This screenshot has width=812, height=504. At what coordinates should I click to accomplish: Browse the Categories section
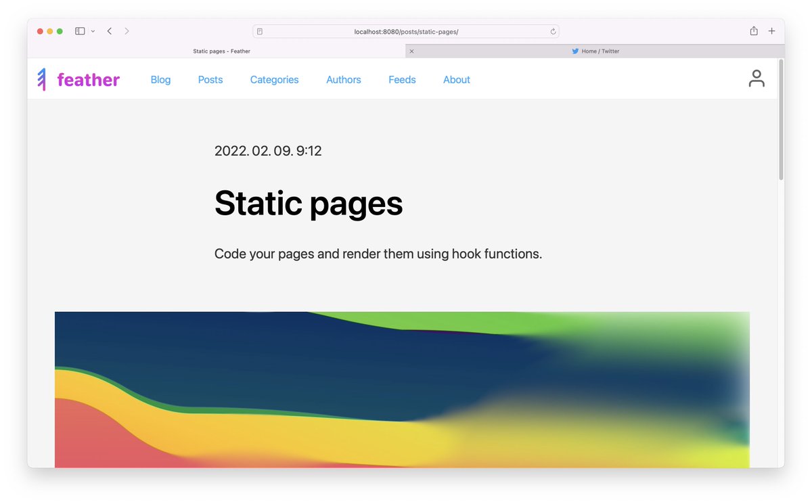tap(274, 80)
